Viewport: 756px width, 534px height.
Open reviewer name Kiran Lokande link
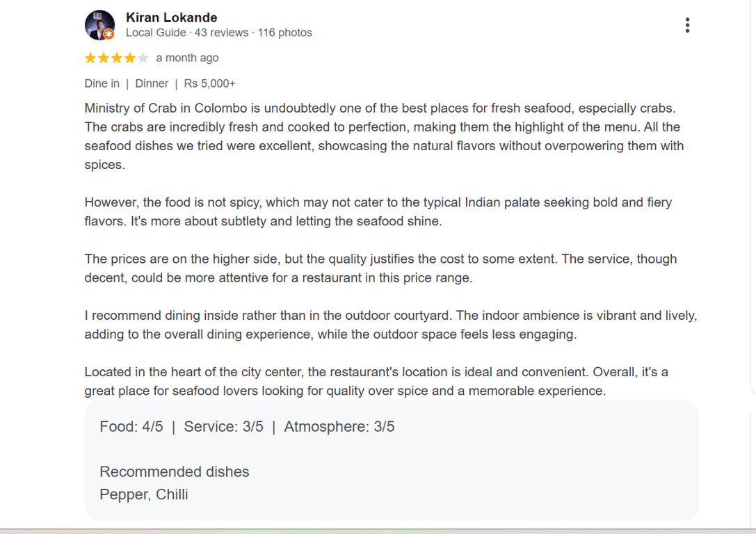tap(171, 17)
